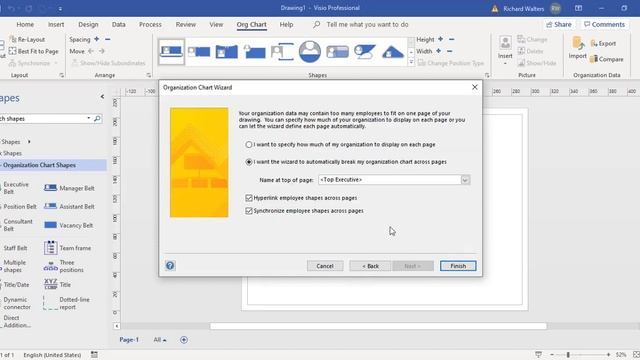Select the Page-1 tab

129,340
